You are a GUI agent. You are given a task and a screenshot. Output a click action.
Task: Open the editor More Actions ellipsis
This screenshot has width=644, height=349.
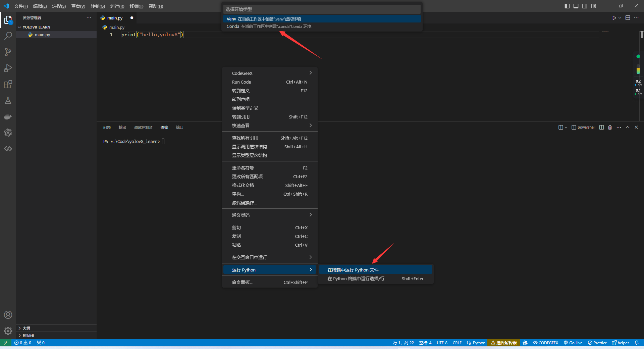pos(637,18)
